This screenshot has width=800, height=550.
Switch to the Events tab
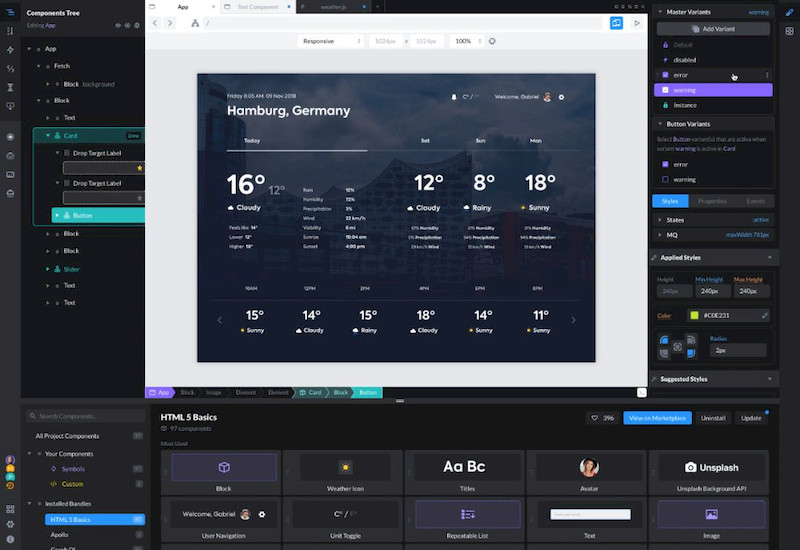tap(756, 201)
